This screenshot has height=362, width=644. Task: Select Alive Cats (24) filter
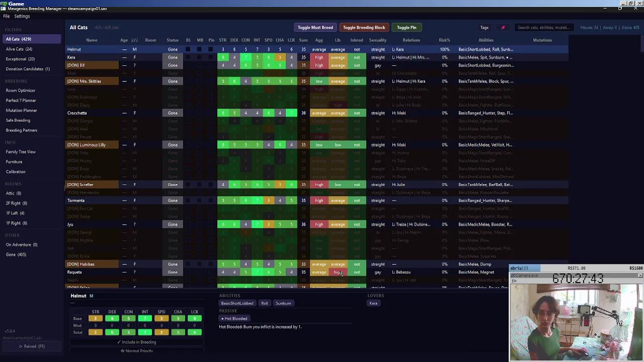coord(32,49)
